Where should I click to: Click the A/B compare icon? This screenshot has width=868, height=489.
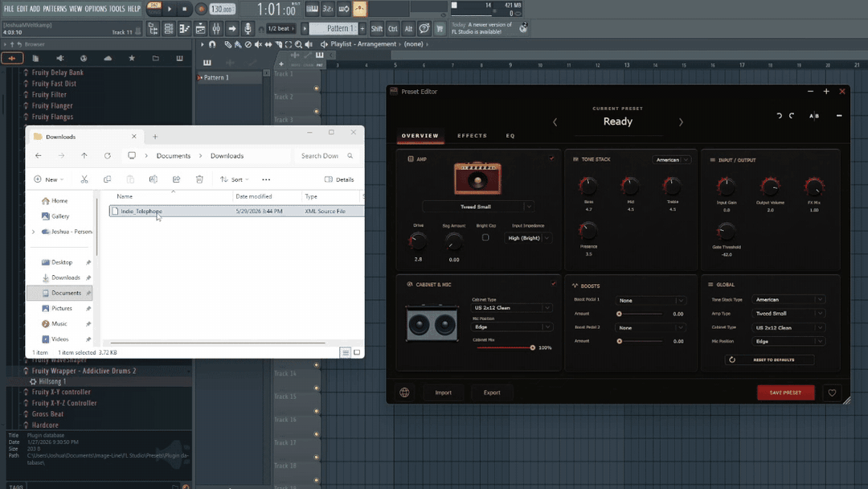813,116
